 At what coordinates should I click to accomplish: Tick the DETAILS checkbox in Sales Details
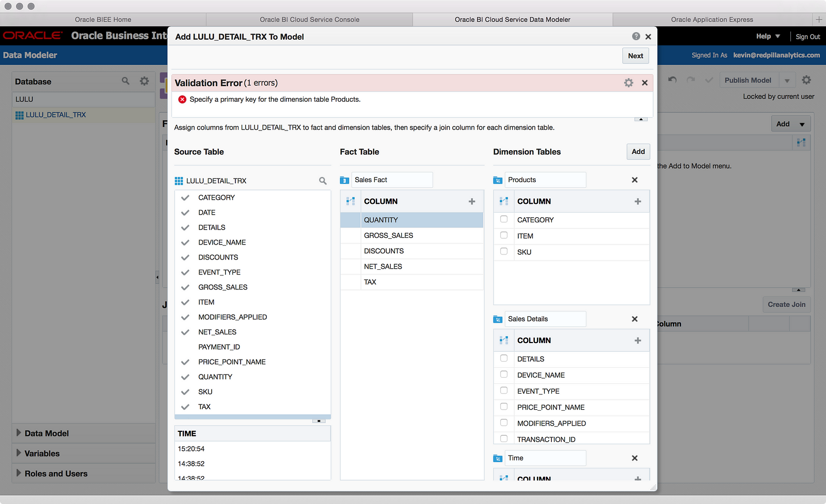504,359
